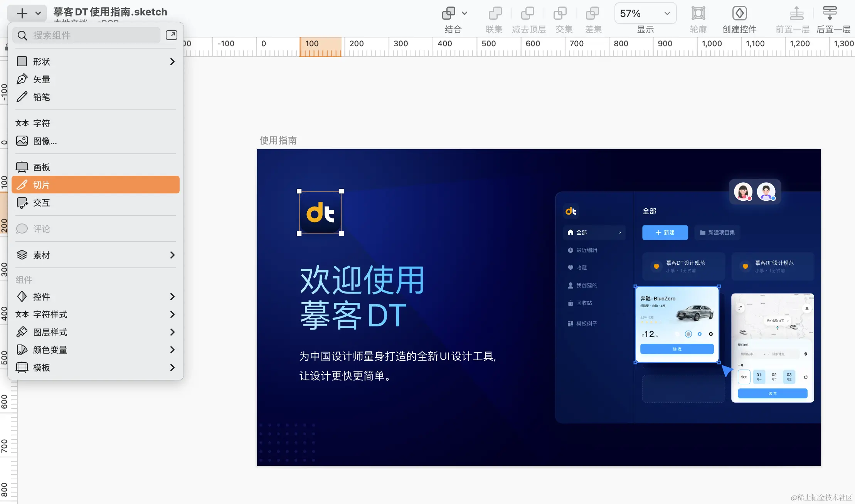Image resolution: width=855 pixels, height=504 pixels.
Task: Click the detach panel icon beside search
Action: (x=171, y=35)
